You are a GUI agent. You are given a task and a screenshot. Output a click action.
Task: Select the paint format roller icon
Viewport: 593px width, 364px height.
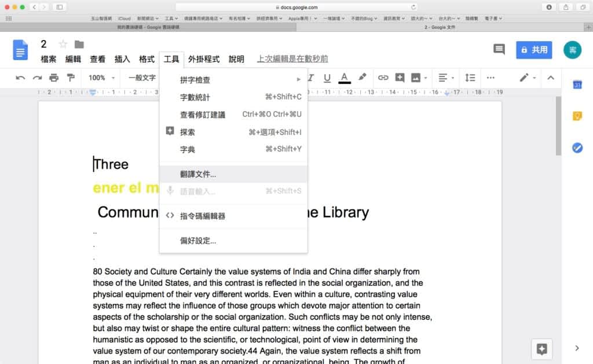71,78
